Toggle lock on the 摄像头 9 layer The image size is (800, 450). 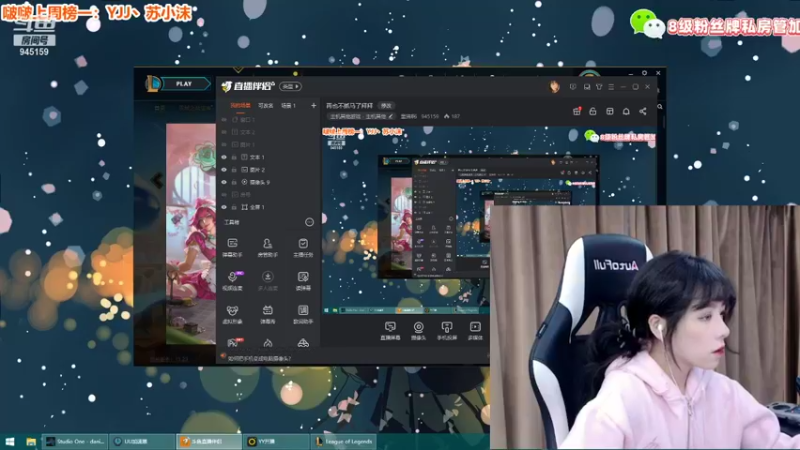[x=234, y=182]
